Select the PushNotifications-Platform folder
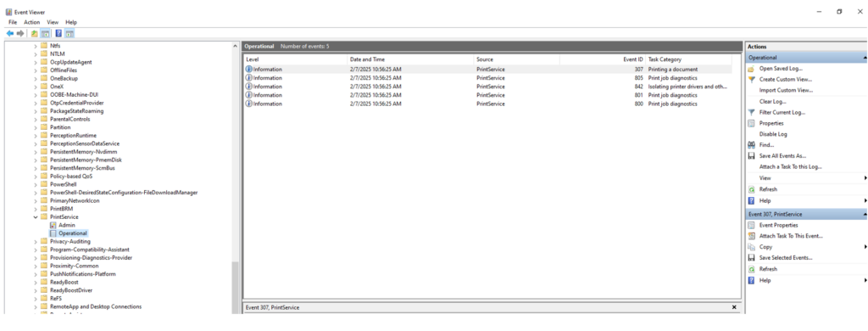Screen dimensions: 868x331 82,274
